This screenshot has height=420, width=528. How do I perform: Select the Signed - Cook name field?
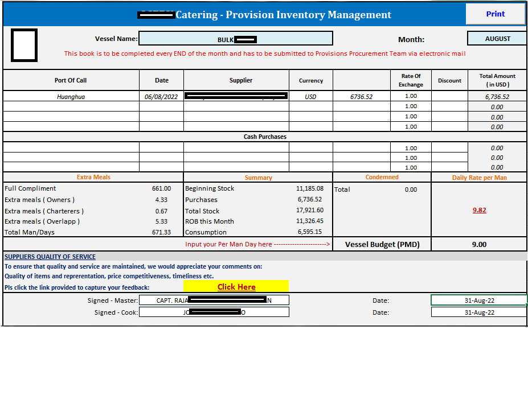click(x=214, y=312)
